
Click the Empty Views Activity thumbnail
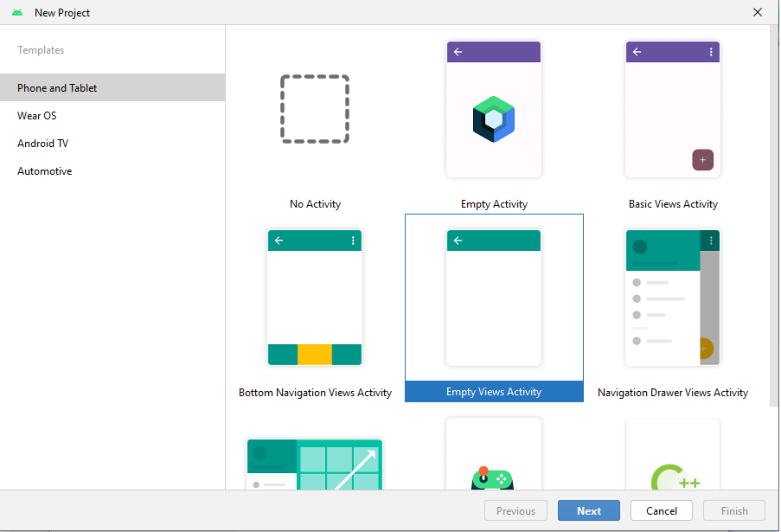click(494, 298)
